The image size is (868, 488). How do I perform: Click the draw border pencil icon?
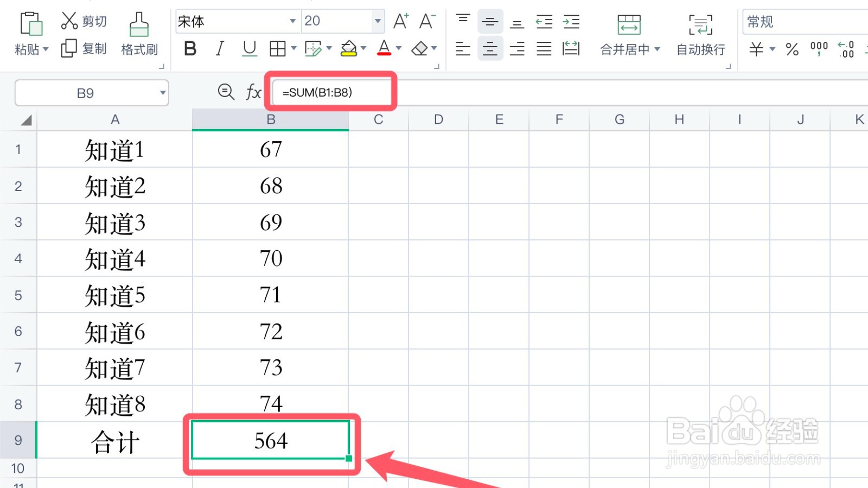pos(314,49)
